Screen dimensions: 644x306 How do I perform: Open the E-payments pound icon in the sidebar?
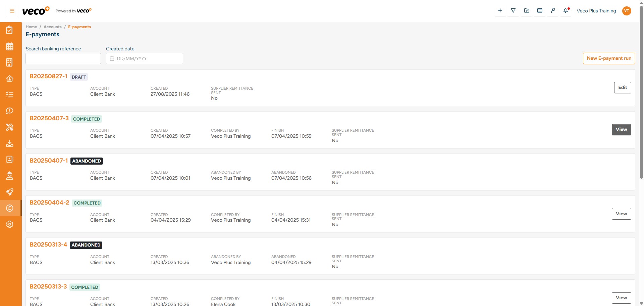(10, 208)
